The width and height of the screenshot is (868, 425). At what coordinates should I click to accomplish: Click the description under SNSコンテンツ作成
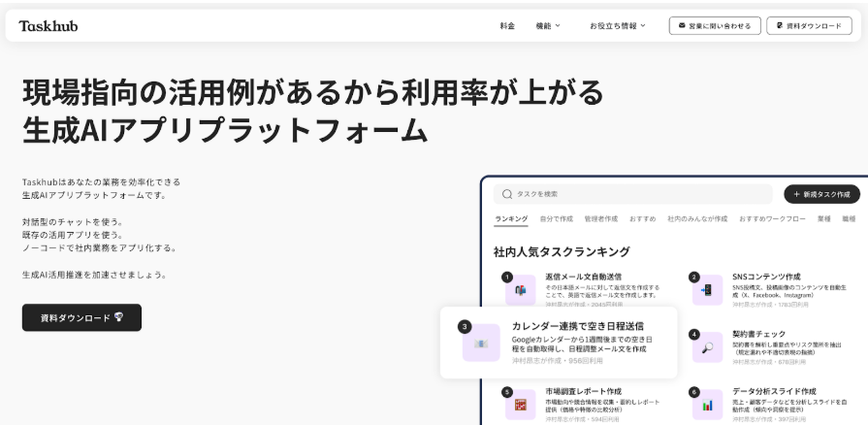click(789, 291)
